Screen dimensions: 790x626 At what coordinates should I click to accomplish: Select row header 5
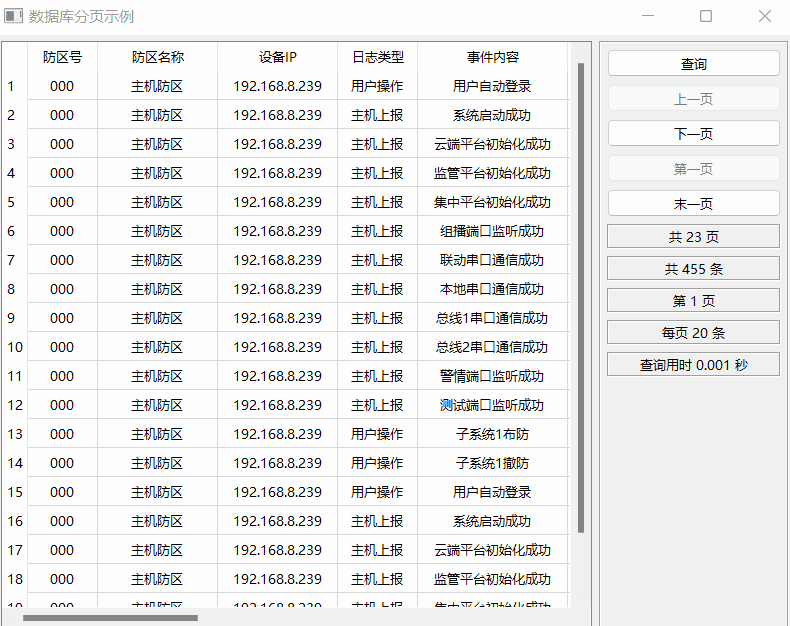15,202
